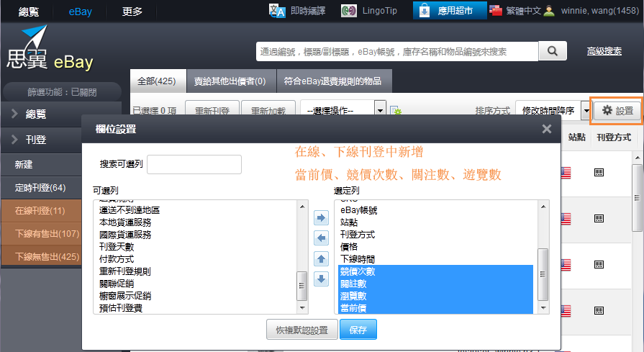This screenshot has width=644, height=352.
Task: Open 在線刊登(11) in the sidebar
Action: pos(42,211)
